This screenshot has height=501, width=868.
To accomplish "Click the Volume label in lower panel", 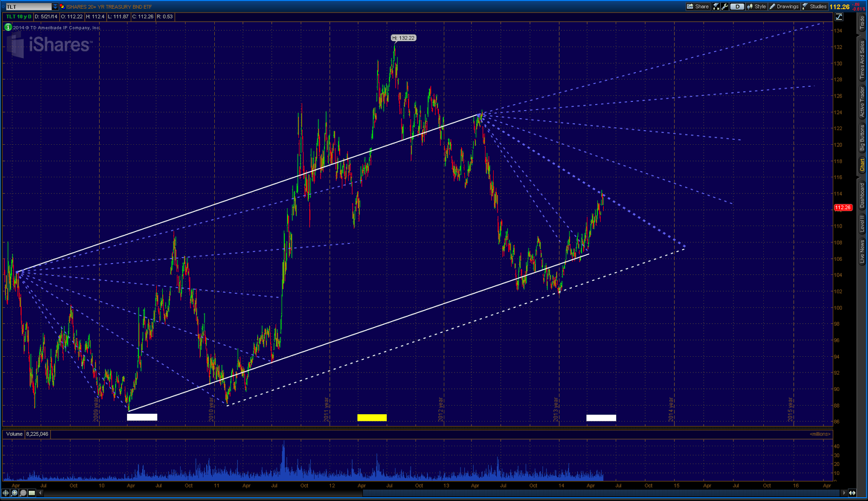I will tap(15, 434).
